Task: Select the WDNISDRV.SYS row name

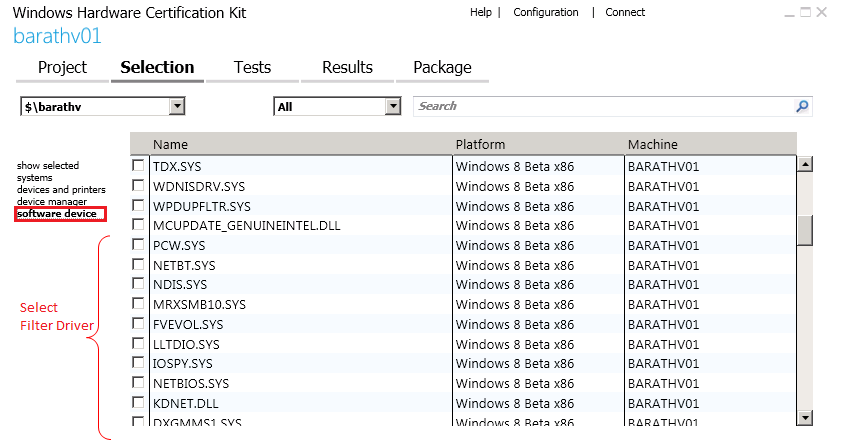Action: [x=199, y=186]
